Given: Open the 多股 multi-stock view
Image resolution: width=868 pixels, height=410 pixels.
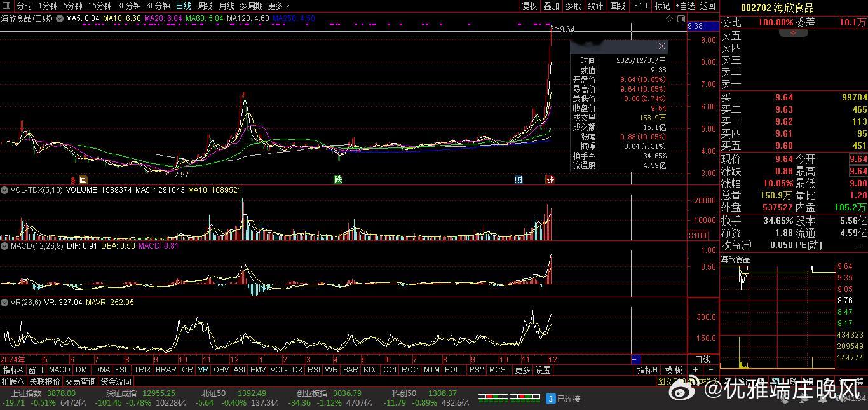Looking at the screenshot, I should click(573, 6).
